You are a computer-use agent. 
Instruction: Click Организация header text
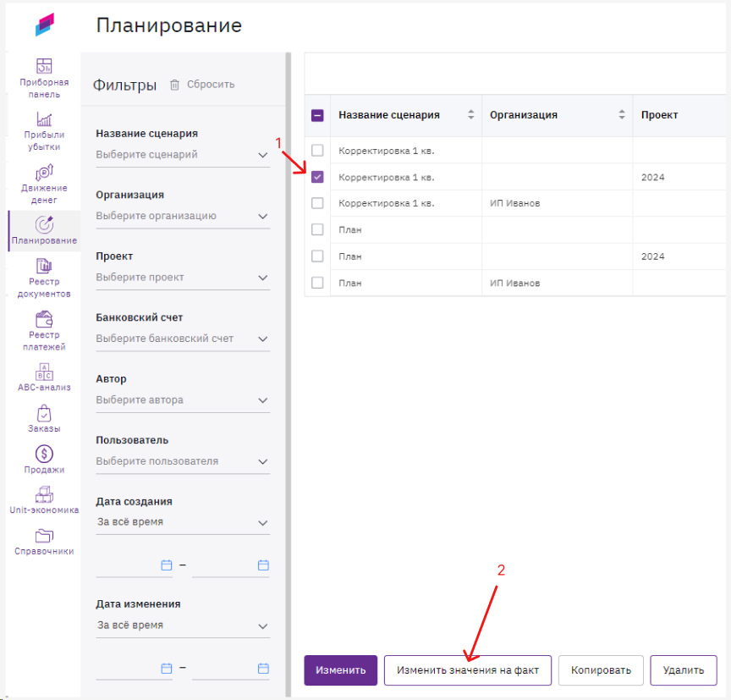[x=524, y=115]
